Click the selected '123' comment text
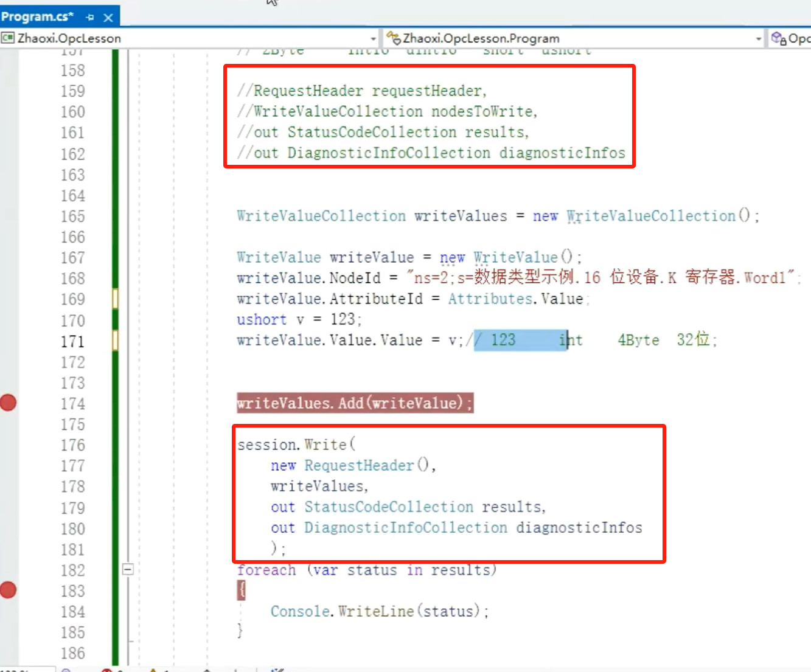The image size is (811, 672). [x=503, y=340]
